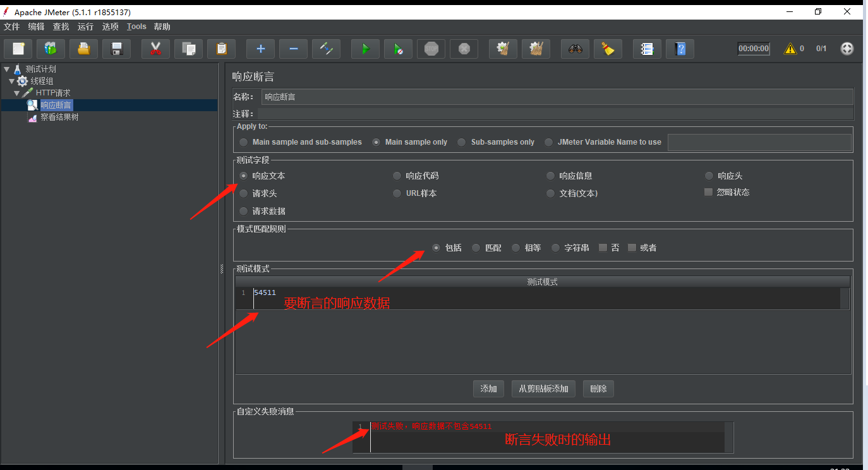The height and width of the screenshot is (470, 868).
Task: Open search using the binoculars icon
Action: [575, 49]
